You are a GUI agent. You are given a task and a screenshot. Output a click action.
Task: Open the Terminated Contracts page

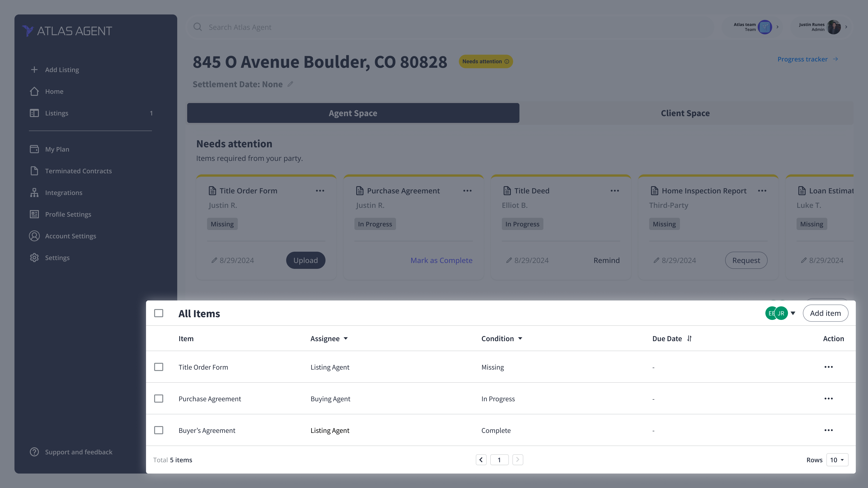pos(78,171)
